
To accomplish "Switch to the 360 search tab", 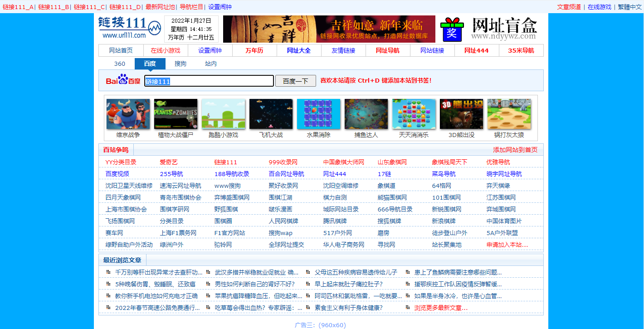I will (120, 64).
